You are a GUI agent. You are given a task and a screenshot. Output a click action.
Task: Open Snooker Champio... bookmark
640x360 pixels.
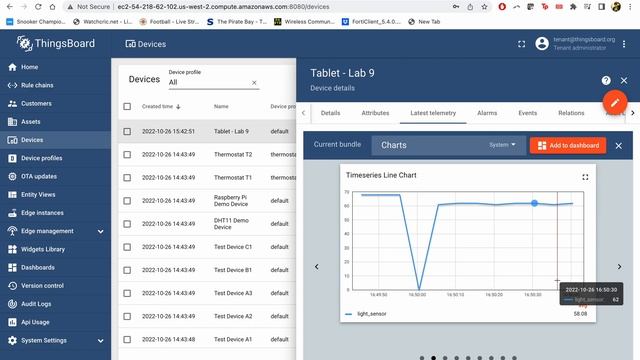pos(36,22)
